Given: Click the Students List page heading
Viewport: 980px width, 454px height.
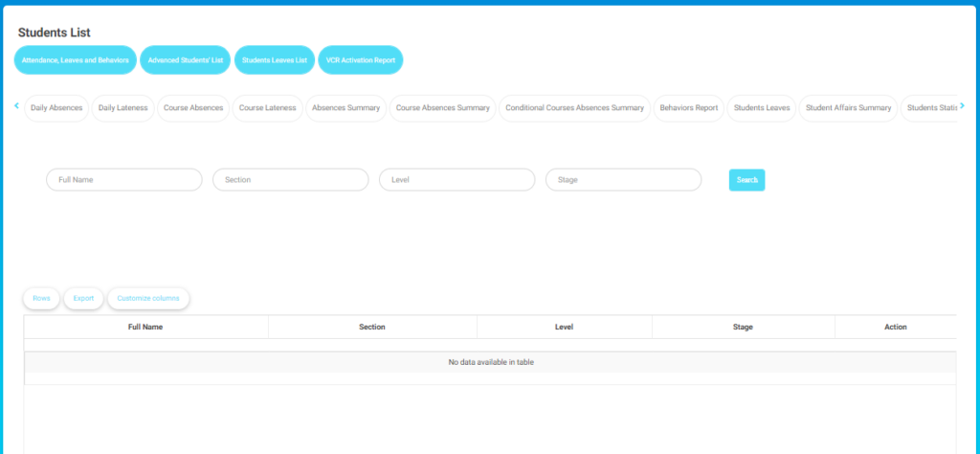Looking at the screenshot, I should click(x=55, y=33).
